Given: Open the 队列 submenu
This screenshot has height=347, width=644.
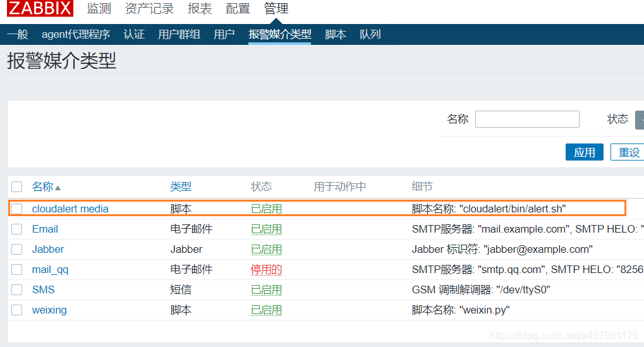Looking at the screenshot, I should coord(370,35).
